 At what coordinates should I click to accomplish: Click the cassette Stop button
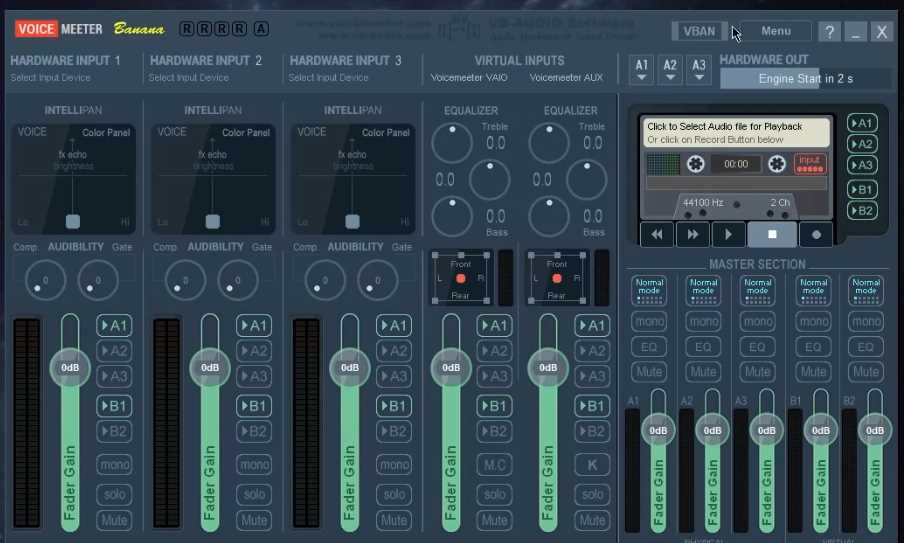pos(772,235)
